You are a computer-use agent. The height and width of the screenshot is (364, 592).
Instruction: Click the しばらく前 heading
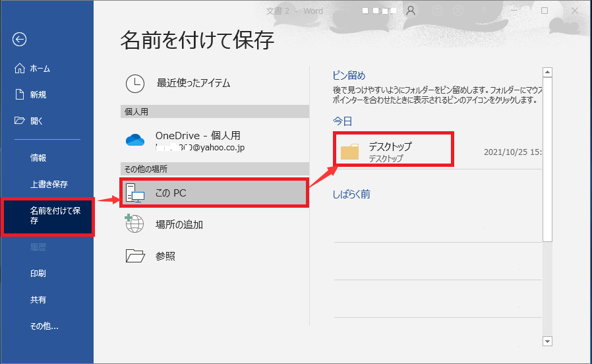point(351,194)
